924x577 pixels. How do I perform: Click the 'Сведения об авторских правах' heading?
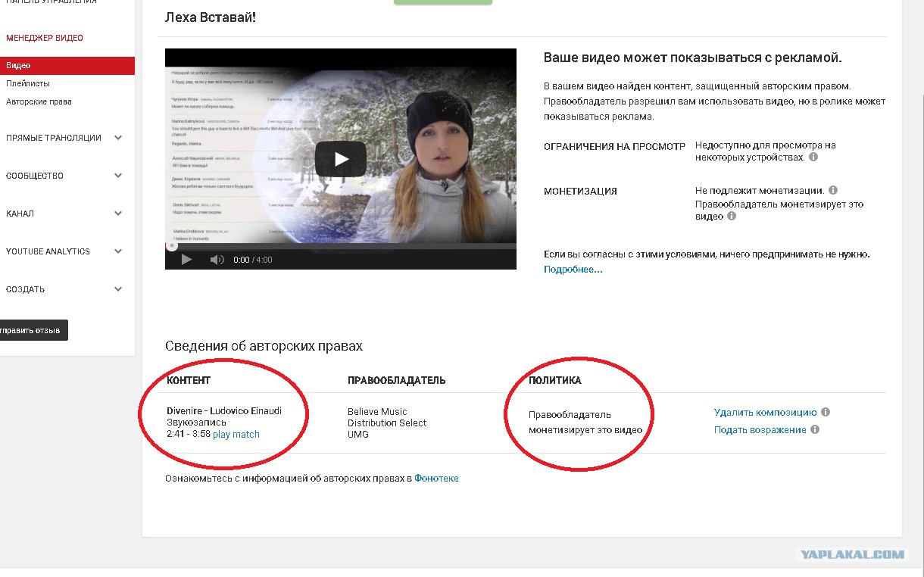[264, 346]
